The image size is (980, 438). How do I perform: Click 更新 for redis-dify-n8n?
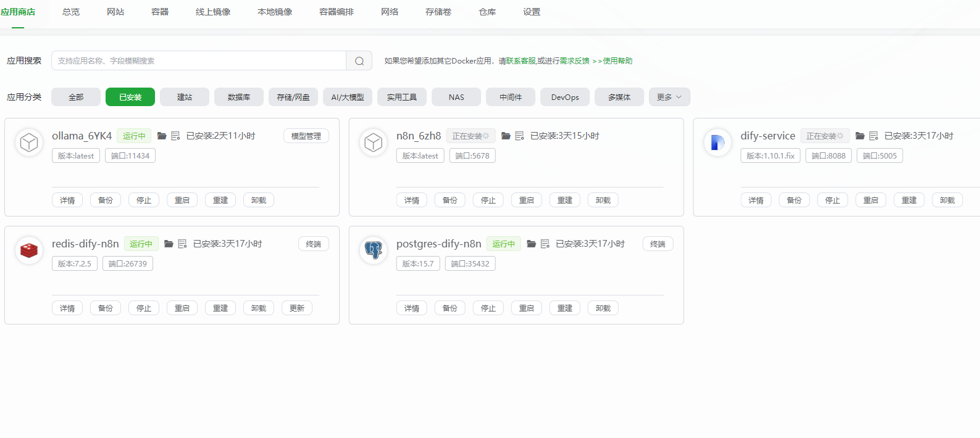pyautogui.click(x=297, y=308)
